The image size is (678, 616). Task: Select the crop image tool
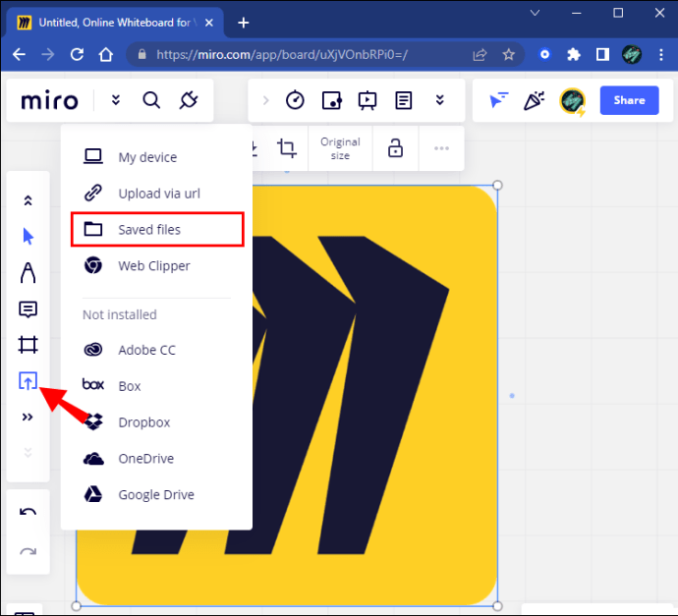point(287,148)
